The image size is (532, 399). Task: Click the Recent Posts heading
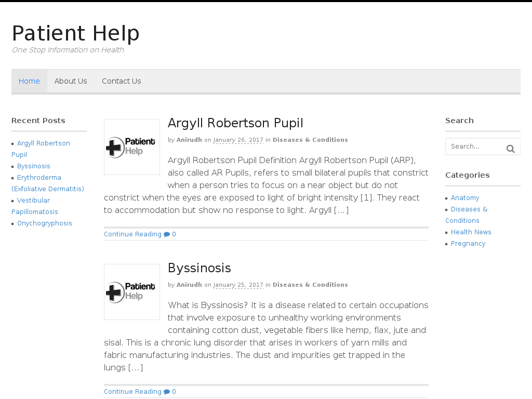pyautogui.click(x=38, y=121)
